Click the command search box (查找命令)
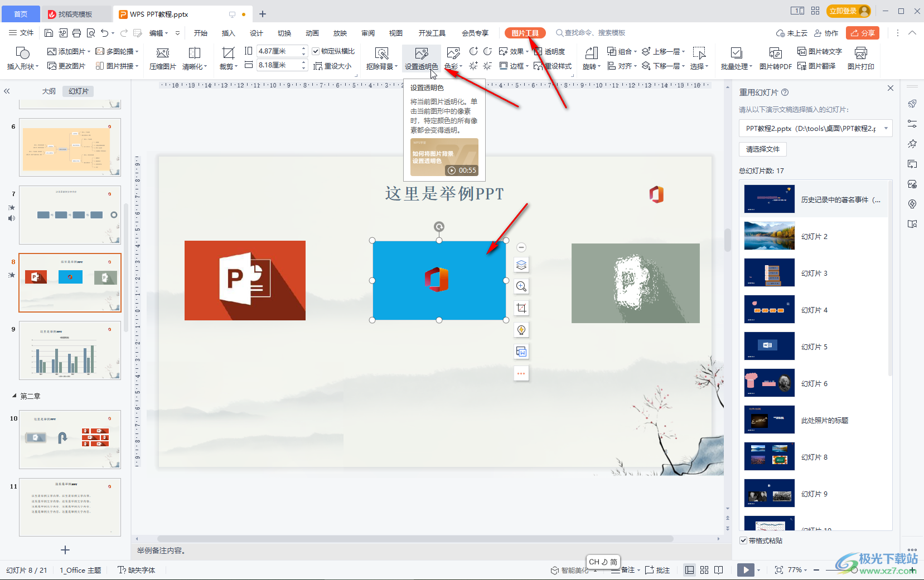Screen dimensions: 924x580 pyautogui.click(x=591, y=33)
